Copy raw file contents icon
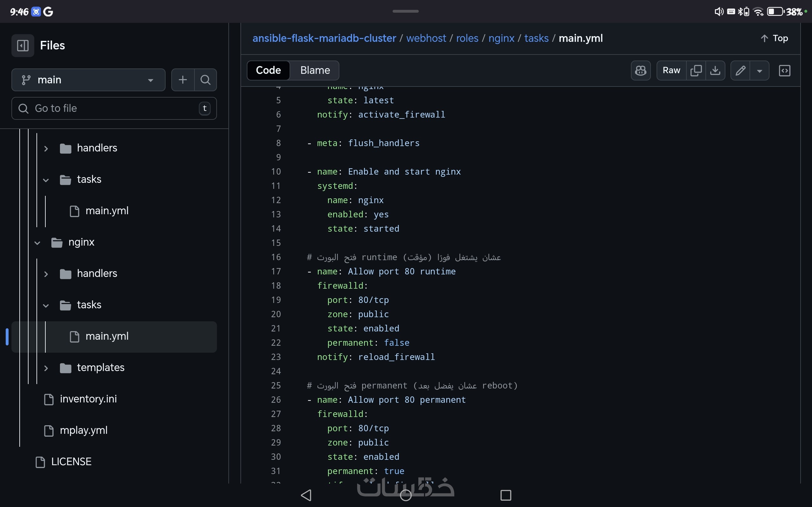812x507 pixels. pyautogui.click(x=696, y=70)
